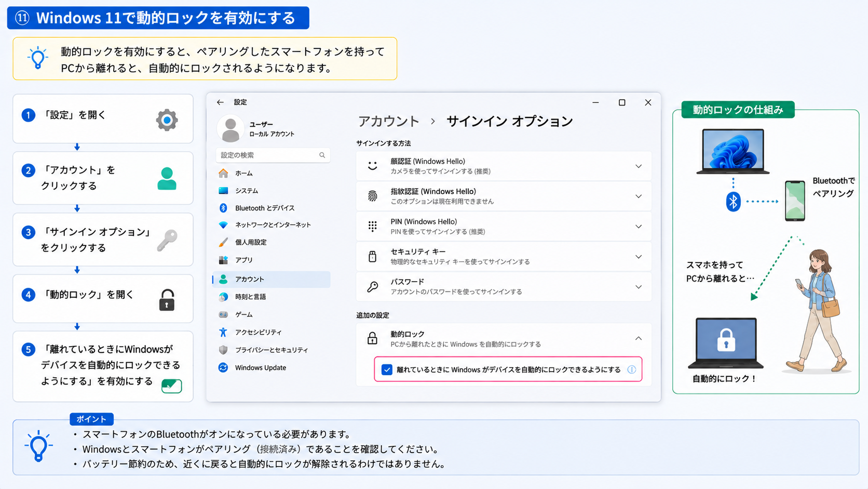
Task: Click the Windows Update refresh icon
Action: [x=223, y=367]
